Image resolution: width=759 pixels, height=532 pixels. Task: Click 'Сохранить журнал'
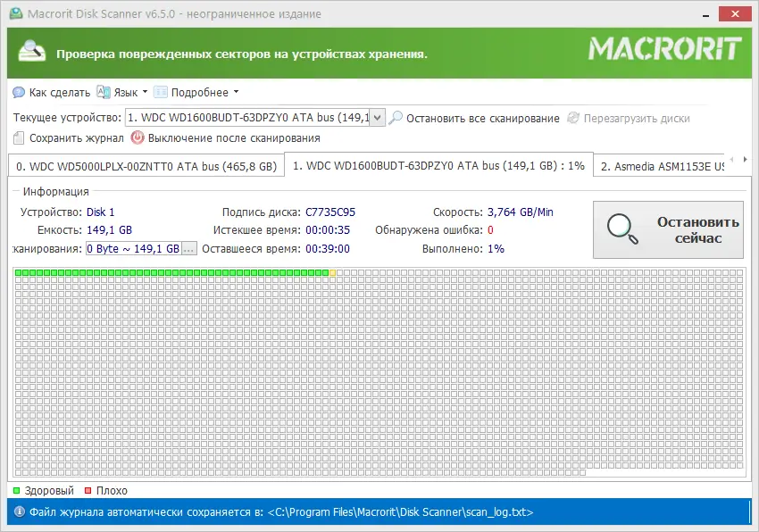68,138
